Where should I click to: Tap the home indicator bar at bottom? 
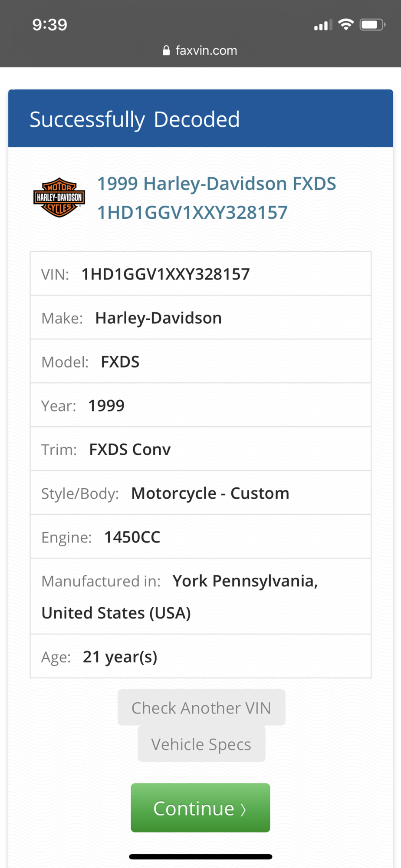200,857
